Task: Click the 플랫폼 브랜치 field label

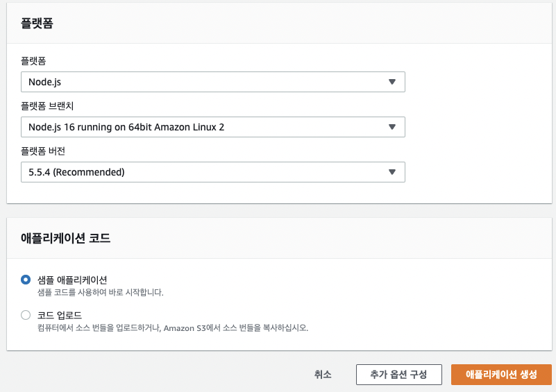Action: pos(47,106)
